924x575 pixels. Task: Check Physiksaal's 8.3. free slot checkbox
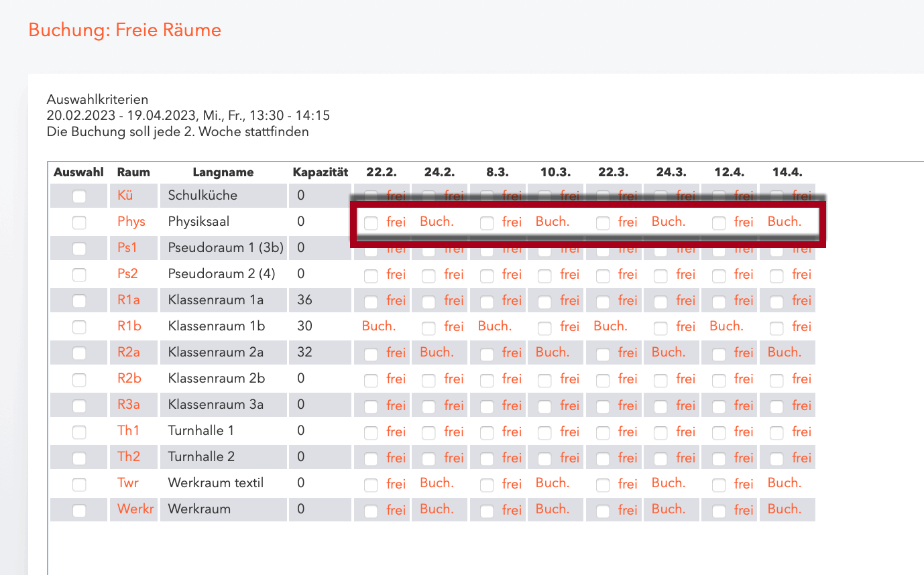point(487,223)
